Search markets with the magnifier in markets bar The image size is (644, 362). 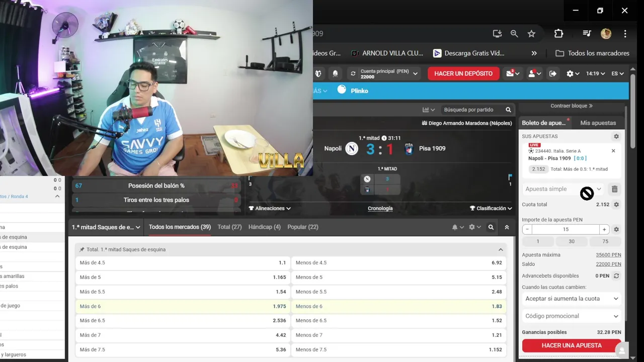click(x=491, y=227)
